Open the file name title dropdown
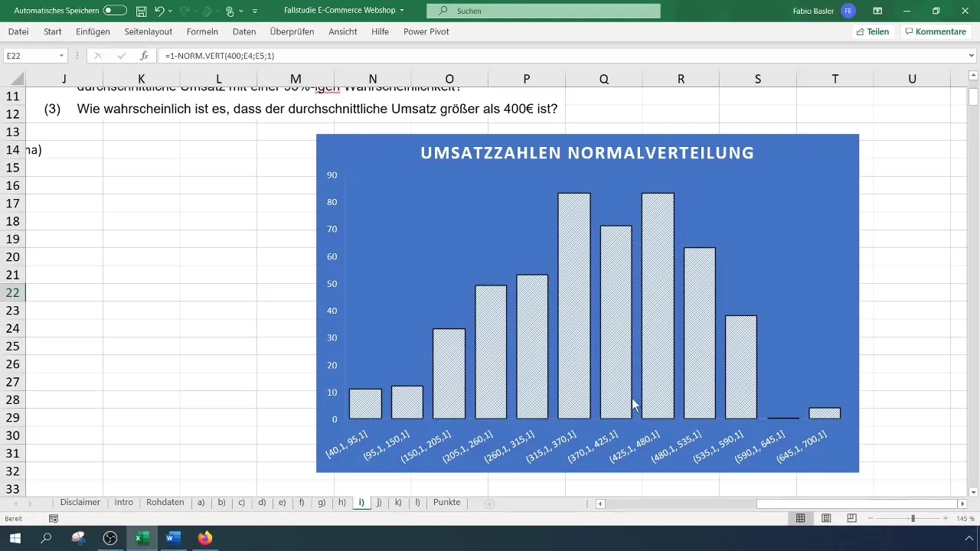Screen dimensions: 980x551 402,11
